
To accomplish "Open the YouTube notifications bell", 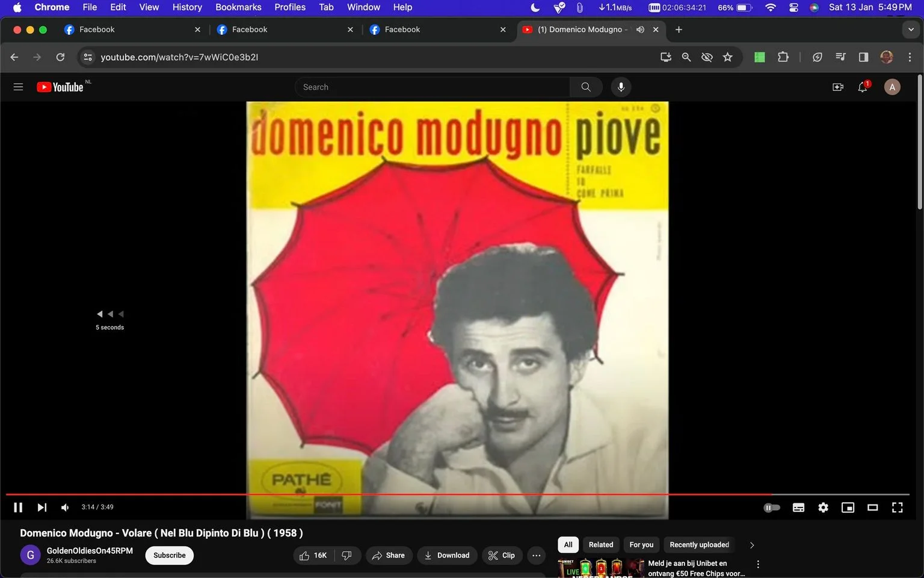I will 863,87.
